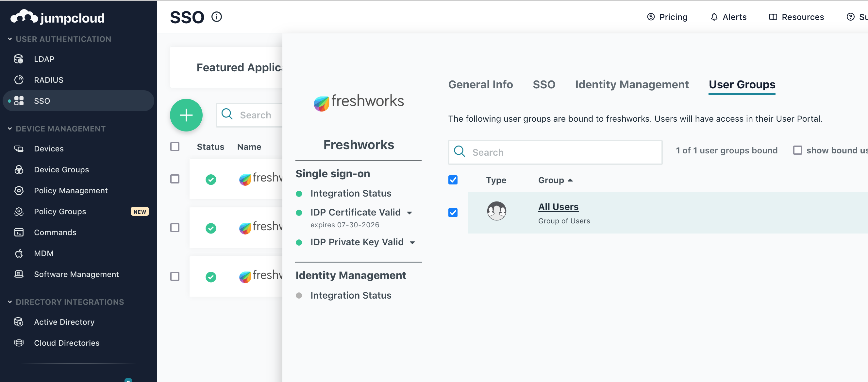Image resolution: width=868 pixels, height=382 pixels.
Task: Collapse the USER AUTHENTICATION sidebar section
Action: [x=10, y=39]
